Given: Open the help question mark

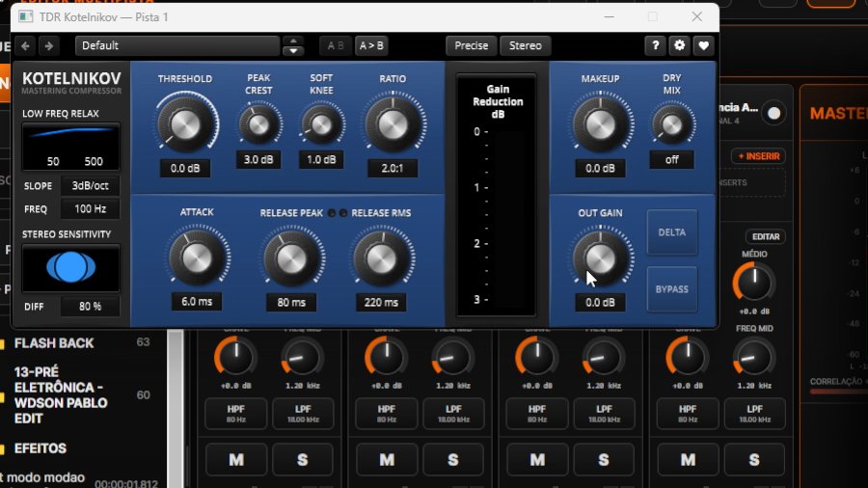Looking at the screenshot, I should (x=656, y=46).
